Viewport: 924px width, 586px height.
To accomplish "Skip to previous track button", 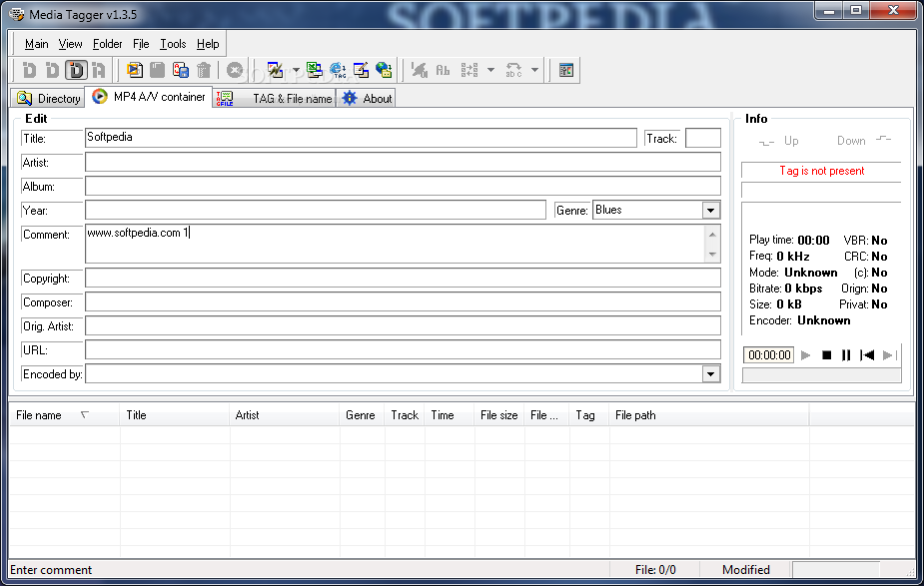I will click(x=866, y=355).
